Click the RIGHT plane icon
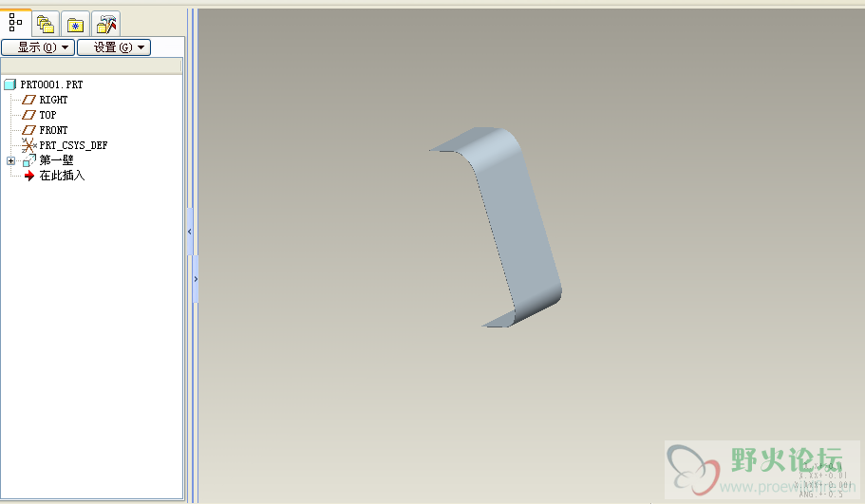The width and height of the screenshot is (865, 504). coord(28,100)
